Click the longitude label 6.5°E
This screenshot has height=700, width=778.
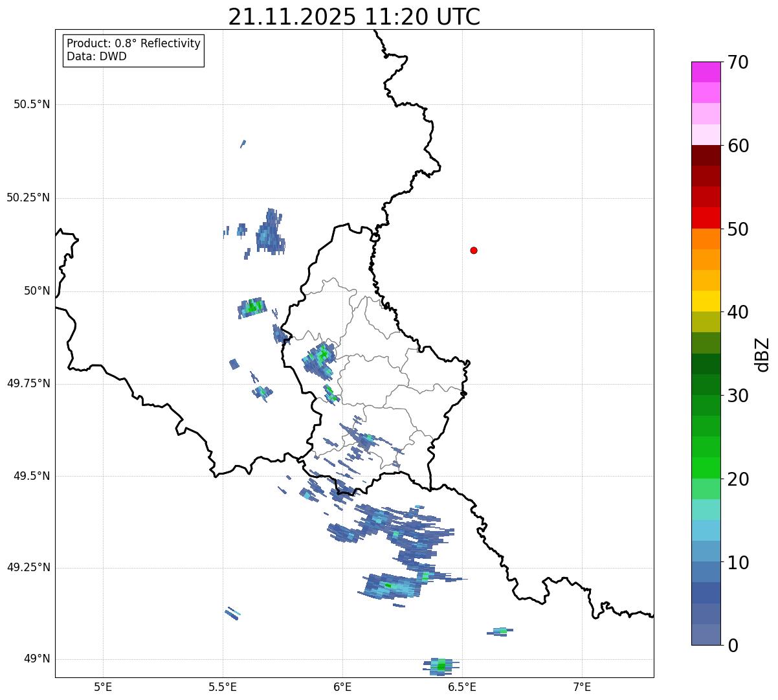point(462,686)
